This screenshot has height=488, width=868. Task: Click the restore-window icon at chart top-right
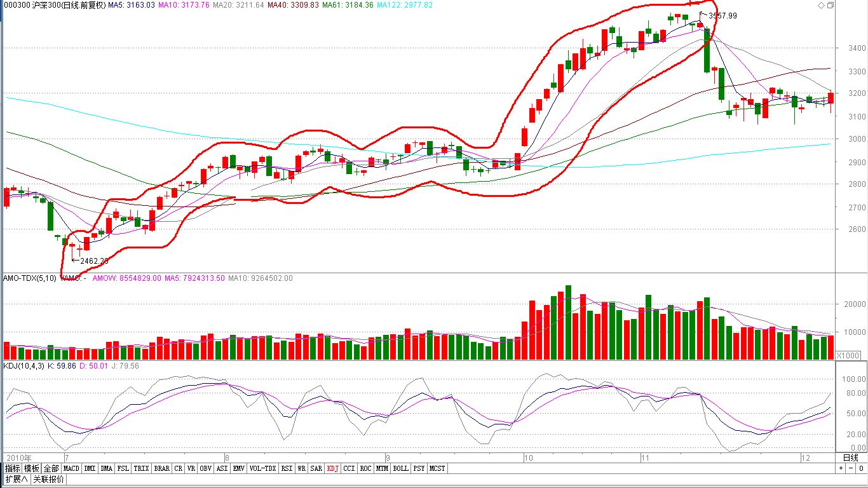click(830, 5)
